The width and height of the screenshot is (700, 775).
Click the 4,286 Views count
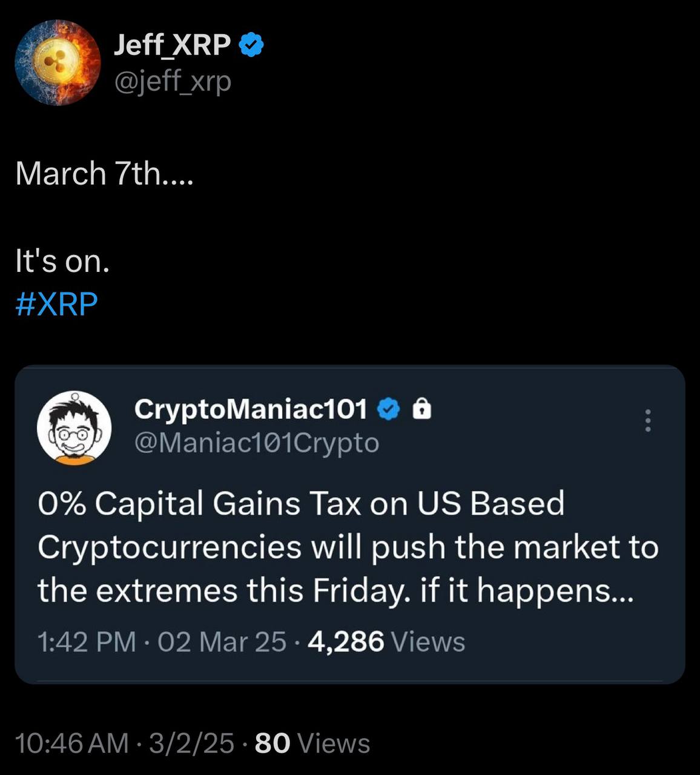coord(386,642)
